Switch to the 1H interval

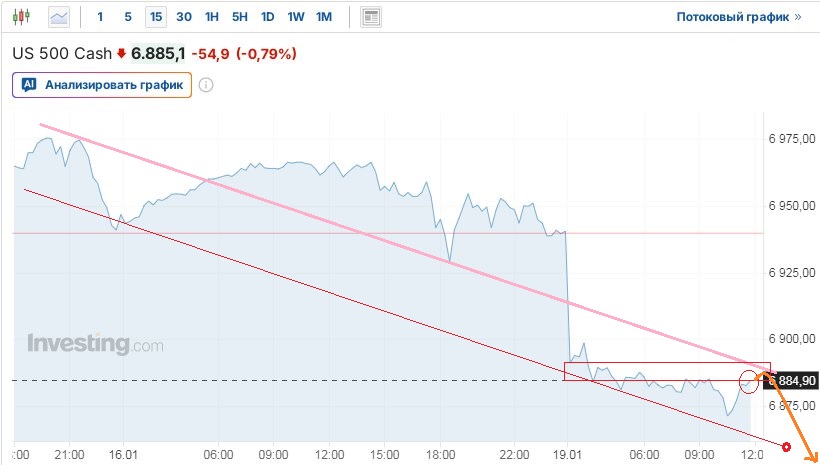click(212, 17)
